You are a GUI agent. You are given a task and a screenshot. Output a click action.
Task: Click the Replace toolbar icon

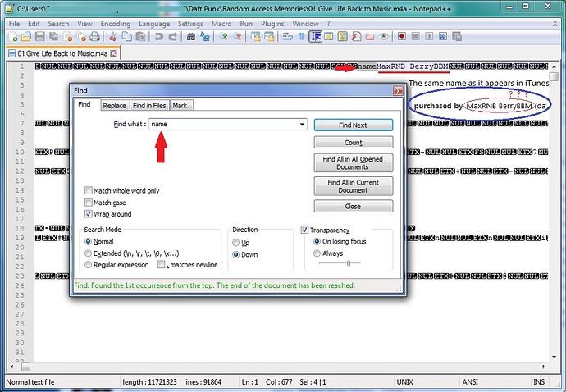coord(205,36)
